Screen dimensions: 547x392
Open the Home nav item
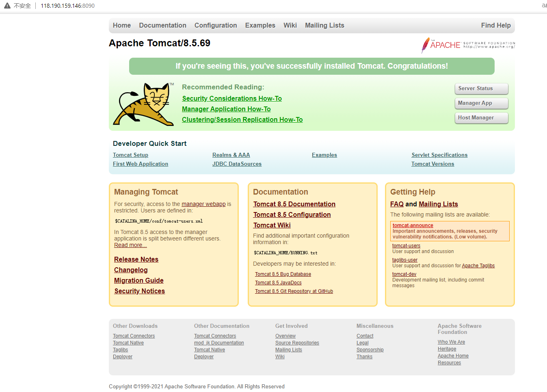[x=122, y=25]
